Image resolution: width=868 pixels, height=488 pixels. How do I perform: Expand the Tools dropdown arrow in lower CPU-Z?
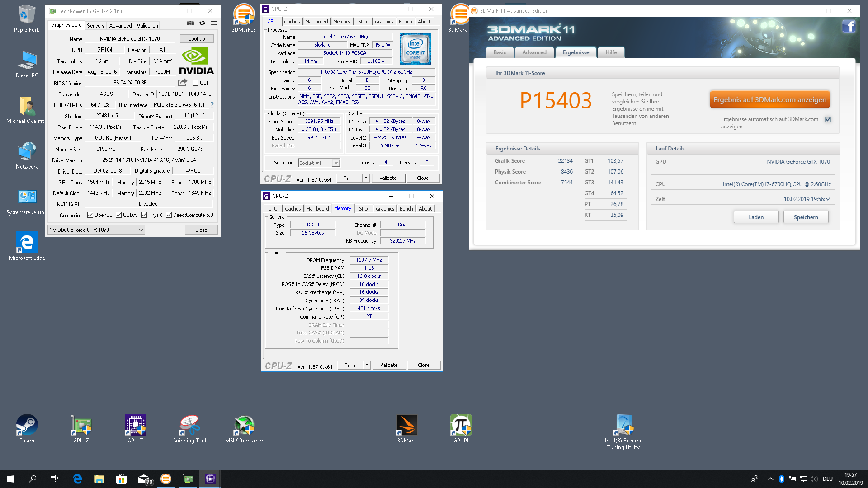click(367, 365)
